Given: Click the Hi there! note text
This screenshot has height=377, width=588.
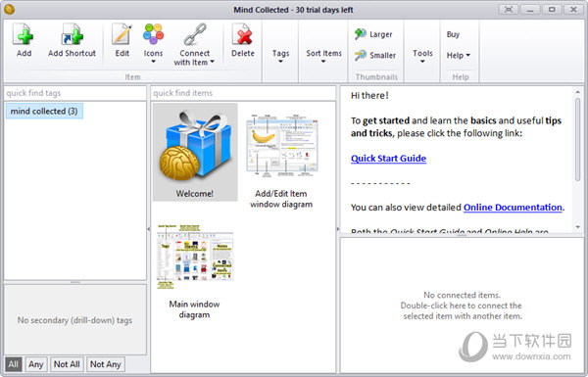Looking at the screenshot, I should (x=369, y=96).
